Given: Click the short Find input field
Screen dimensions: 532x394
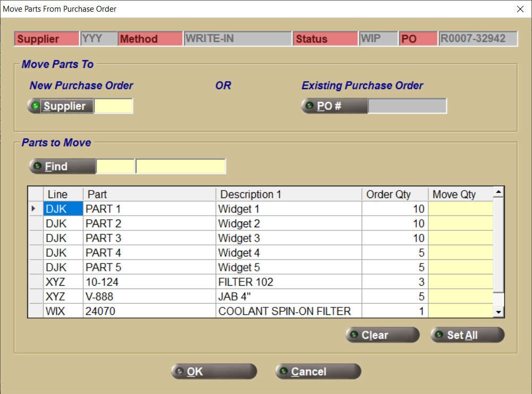Looking at the screenshot, I should (115, 166).
